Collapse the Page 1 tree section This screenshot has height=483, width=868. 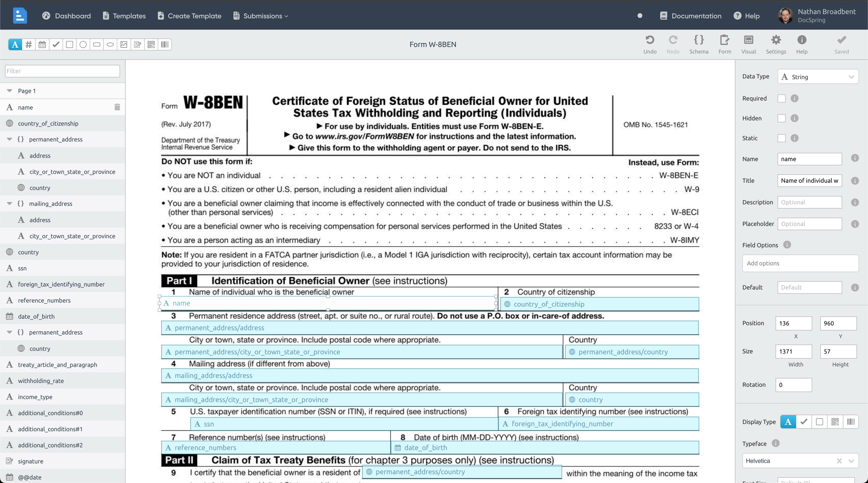pyautogui.click(x=10, y=91)
